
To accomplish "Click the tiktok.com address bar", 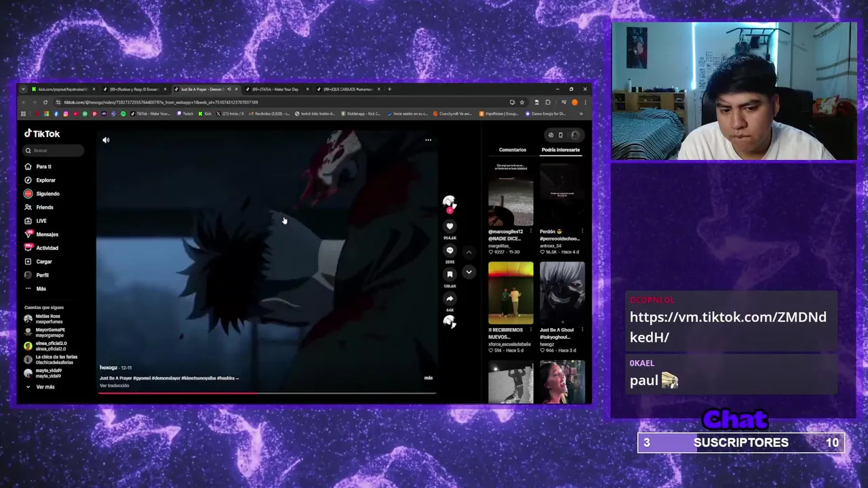I will [285, 102].
